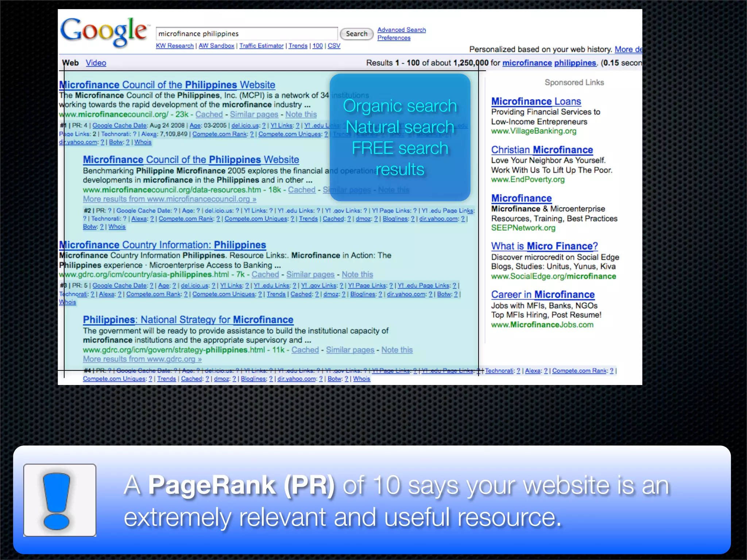This screenshot has height=560, width=747.
Task: Open Advanced Search link
Action: (x=401, y=30)
